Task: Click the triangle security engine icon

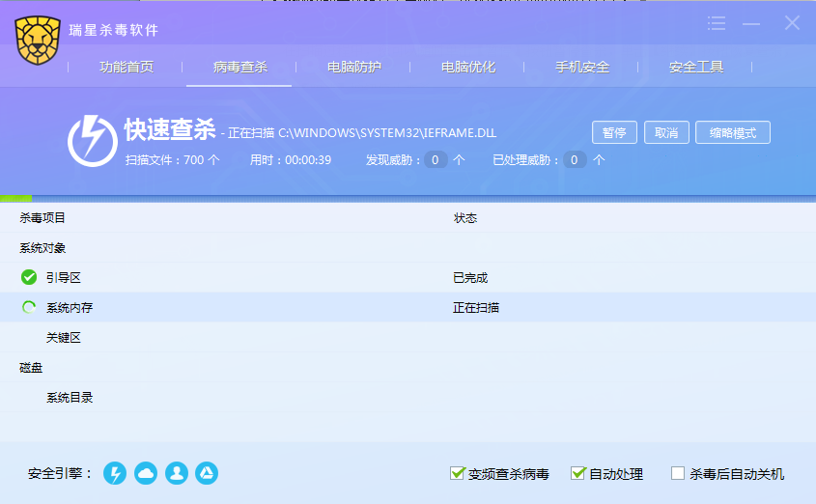Action: click(x=206, y=473)
